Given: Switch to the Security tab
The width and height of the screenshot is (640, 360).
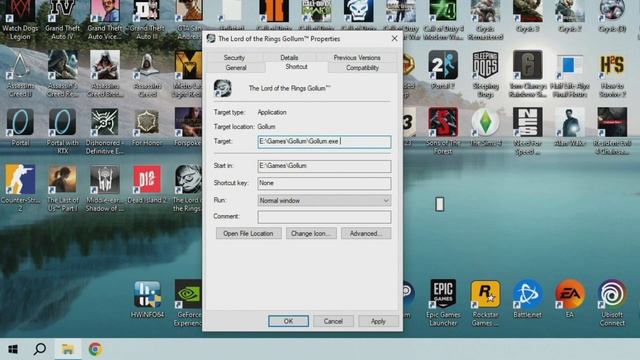Looking at the screenshot, I should 234,58.
